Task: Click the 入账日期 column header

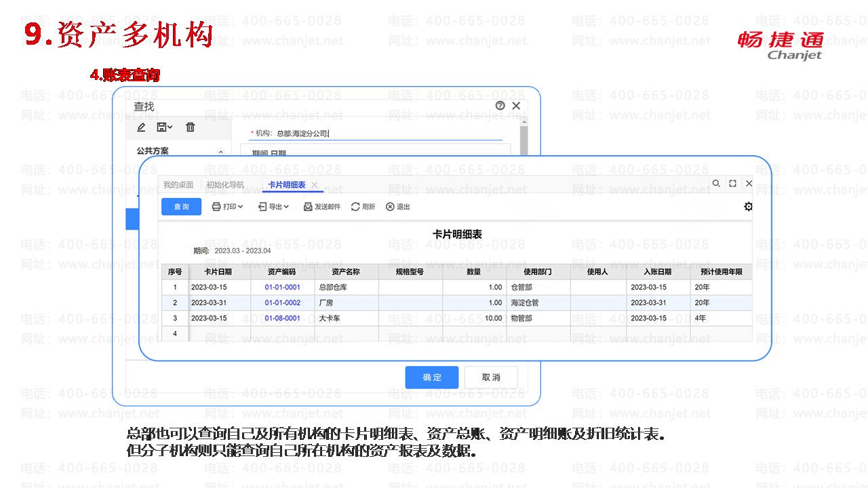Action: click(658, 272)
